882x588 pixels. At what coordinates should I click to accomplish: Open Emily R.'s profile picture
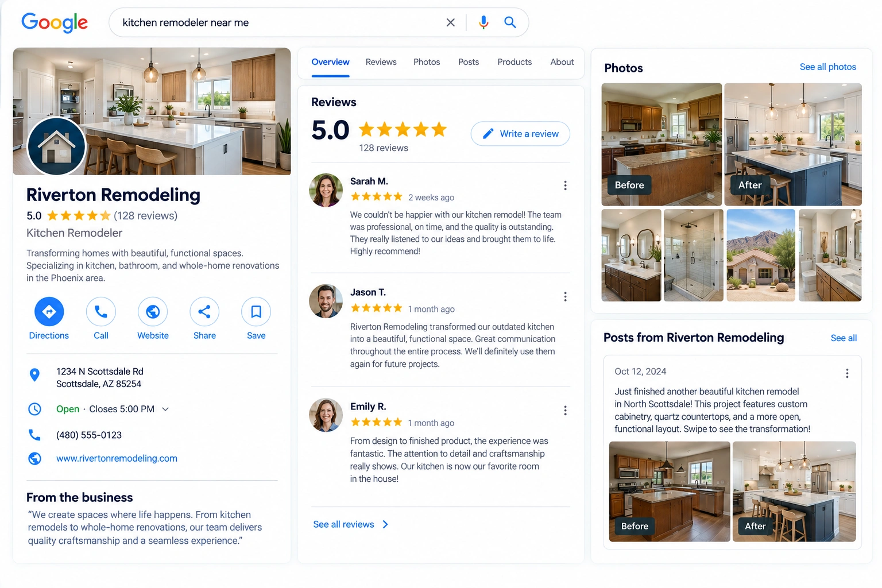click(x=326, y=415)
